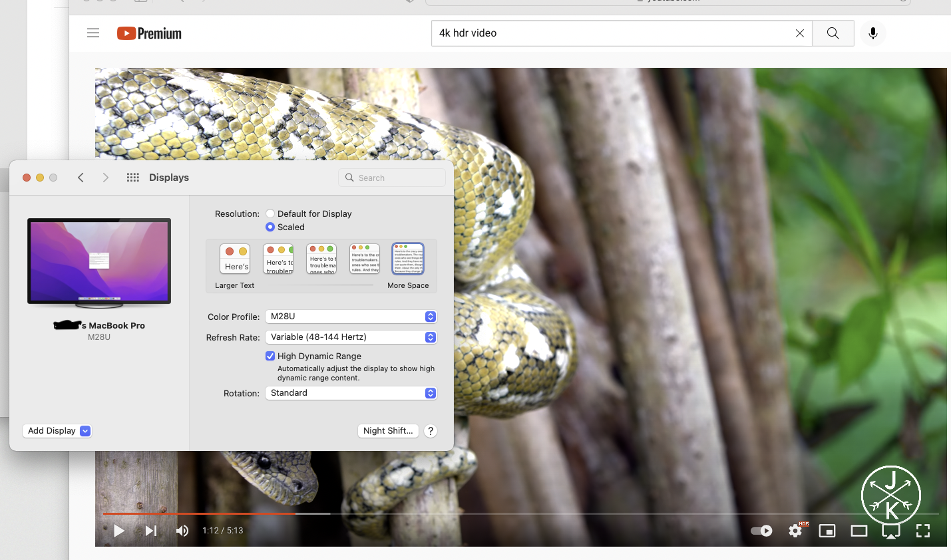Enable the miniplayer
Image resolution: width=951 pixels, height=560 pixels.
click(x=827, y=531)
